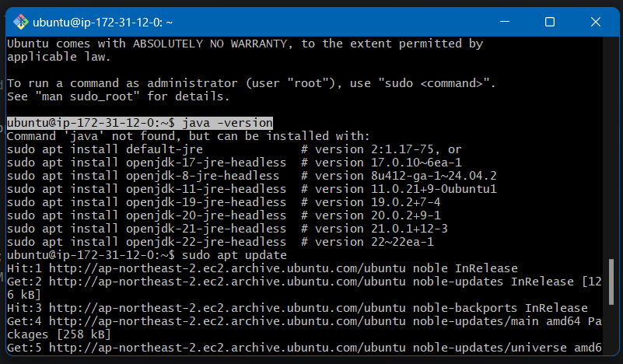Close the ubuntu terminal window
The height and width of the screenshot is (364, 623).
click(x=596, y=22)
